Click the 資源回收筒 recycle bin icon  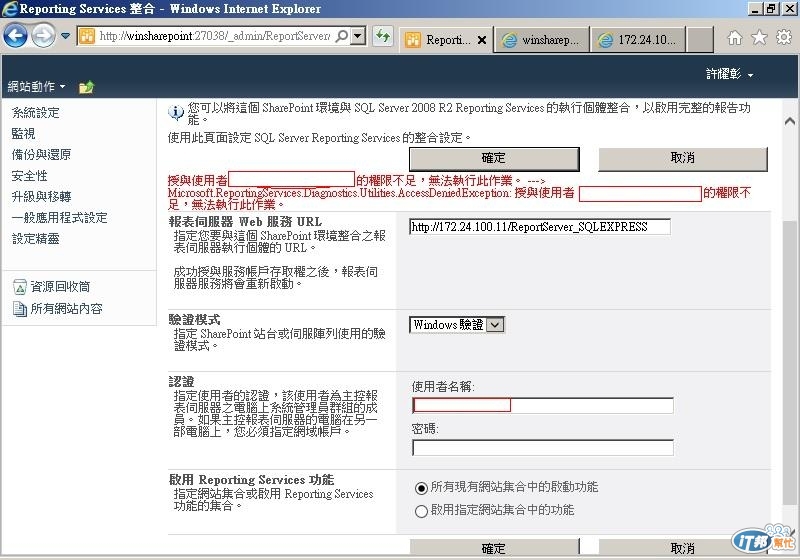19,287
